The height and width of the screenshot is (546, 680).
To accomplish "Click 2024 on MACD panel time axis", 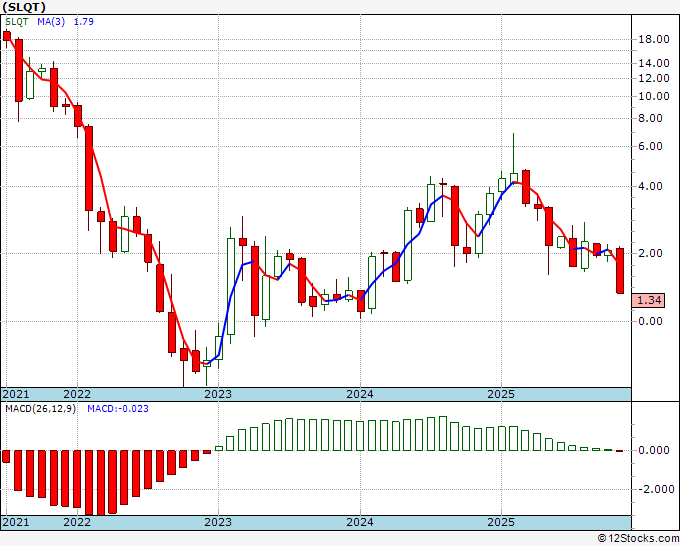I will [360, 522].
